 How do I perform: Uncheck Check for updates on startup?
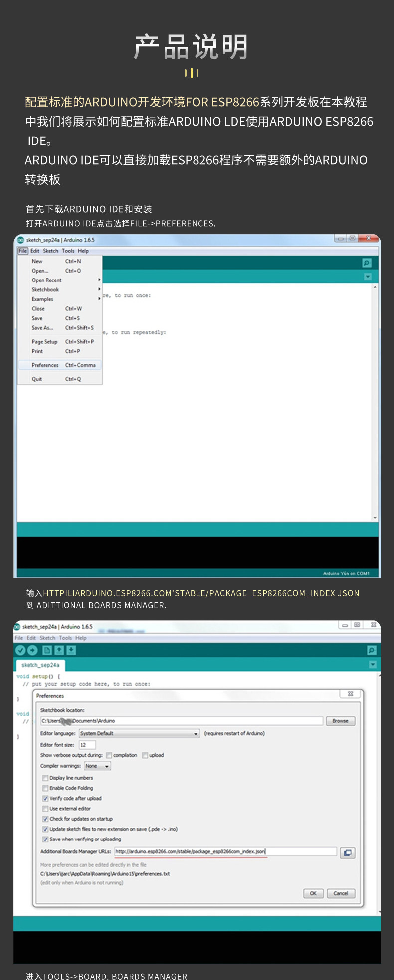tap(45, 819)
